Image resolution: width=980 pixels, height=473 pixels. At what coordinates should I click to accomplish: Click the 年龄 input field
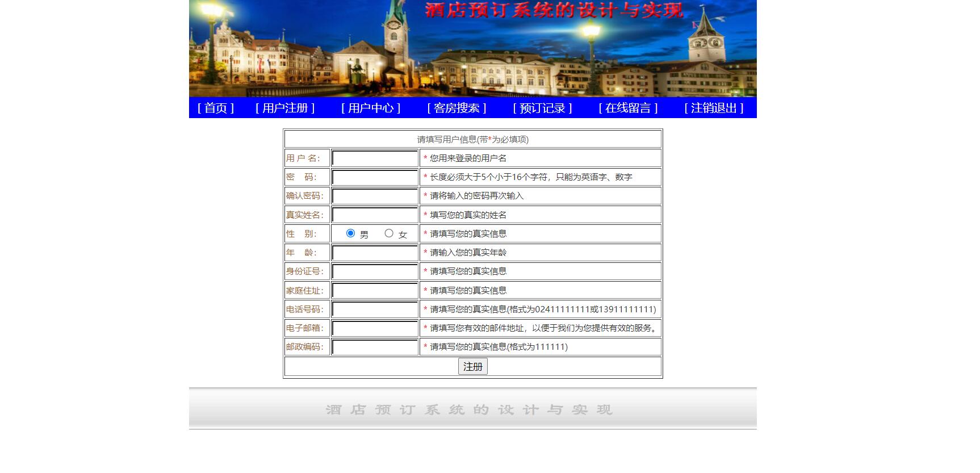(x=375, y=253)
